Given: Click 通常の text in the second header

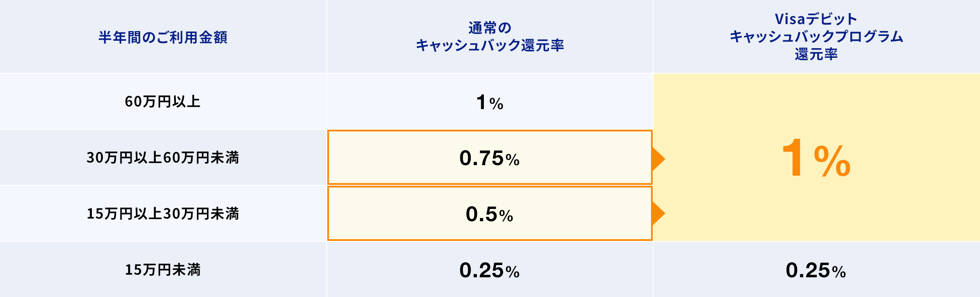Looking at the screenshot, I should click(490, 28).
